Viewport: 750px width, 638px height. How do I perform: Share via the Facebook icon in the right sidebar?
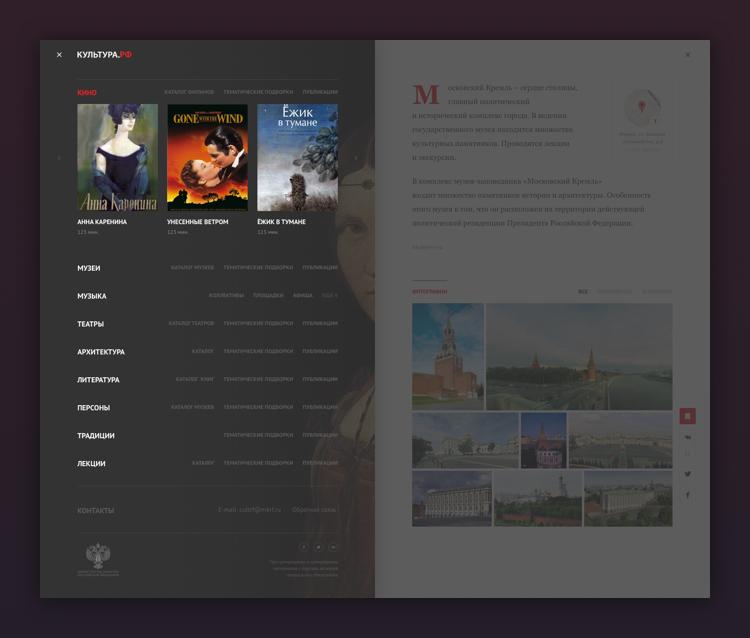tap(687, 495)
